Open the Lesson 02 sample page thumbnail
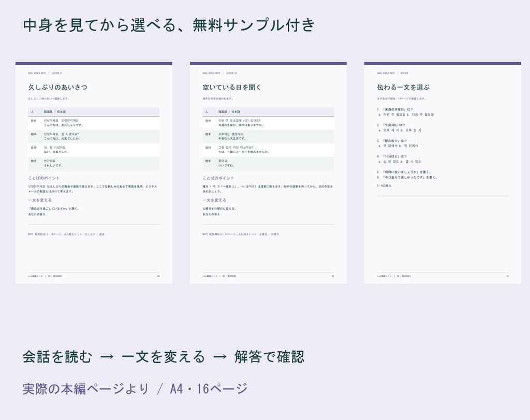This screenshot has height=420, width=530. (x=268, y=173)
